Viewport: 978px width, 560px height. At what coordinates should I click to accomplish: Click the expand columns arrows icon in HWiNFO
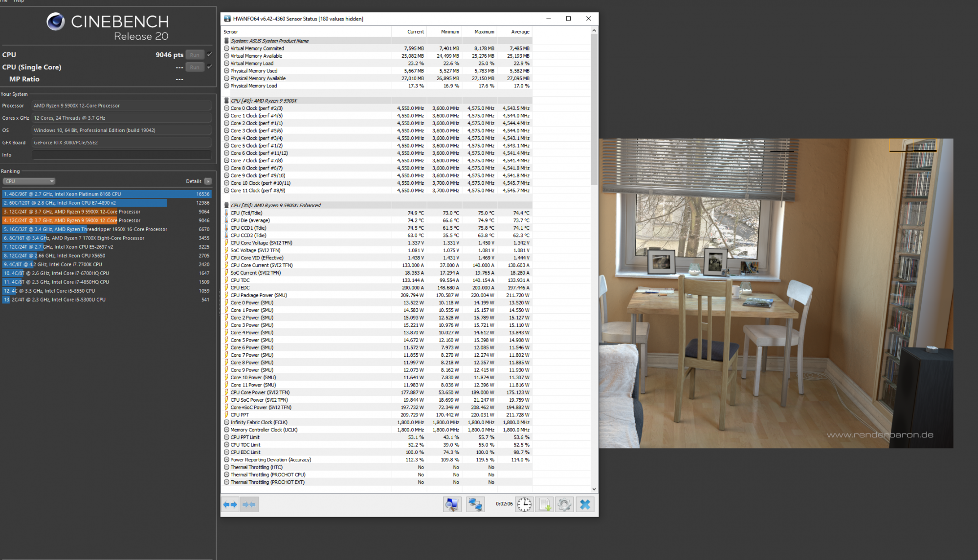[x=230, y=504]
